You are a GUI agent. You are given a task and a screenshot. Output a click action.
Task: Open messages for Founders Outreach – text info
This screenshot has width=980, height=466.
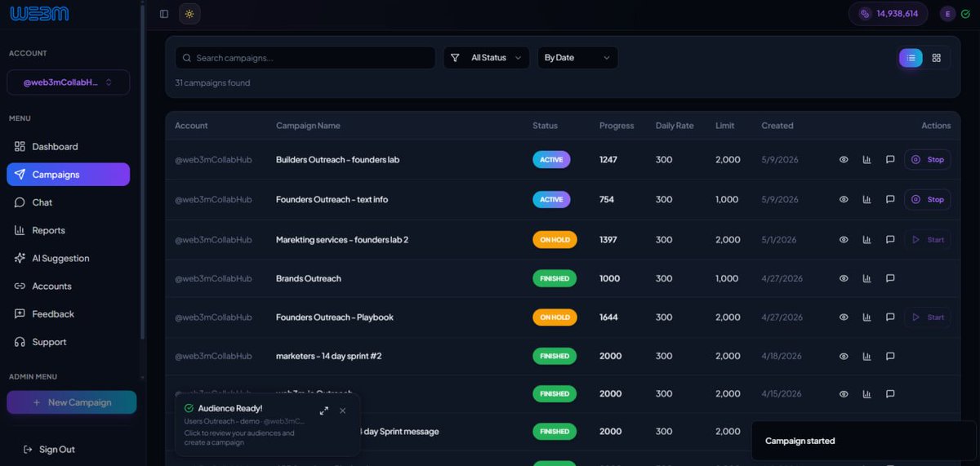(x=890, y=199)
